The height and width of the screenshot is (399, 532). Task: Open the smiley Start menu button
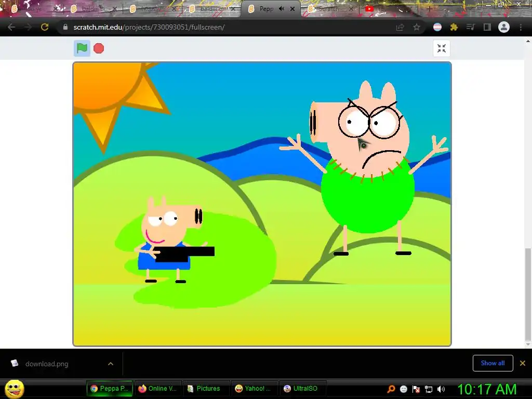(15, 389)
